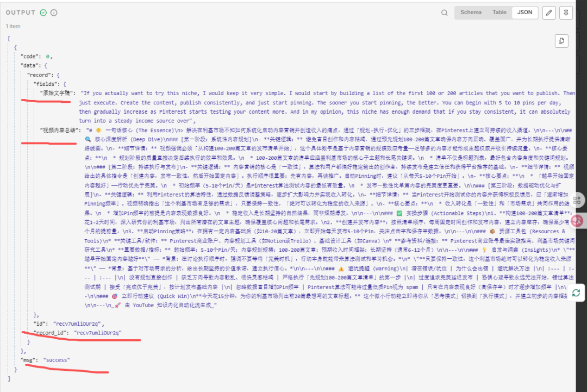Open the grid sparkle floating widget
Viewport: 587px width, 392px height.
(577, 199)
